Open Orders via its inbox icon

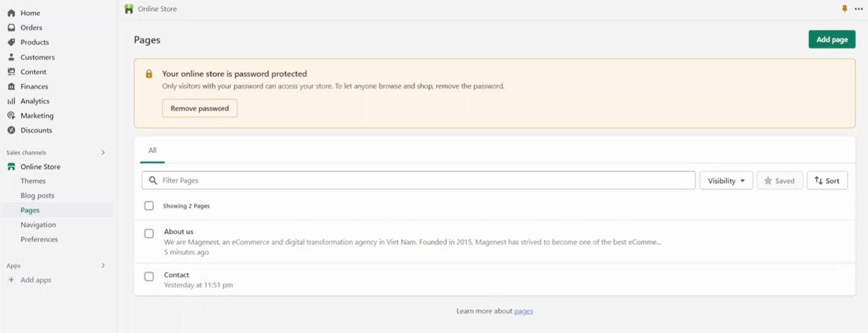11,27
